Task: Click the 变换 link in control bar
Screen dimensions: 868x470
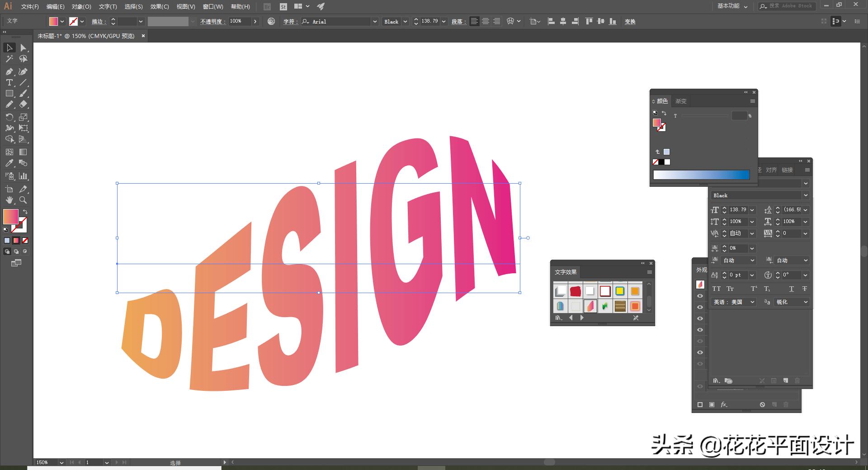Action: coord(630,21)
